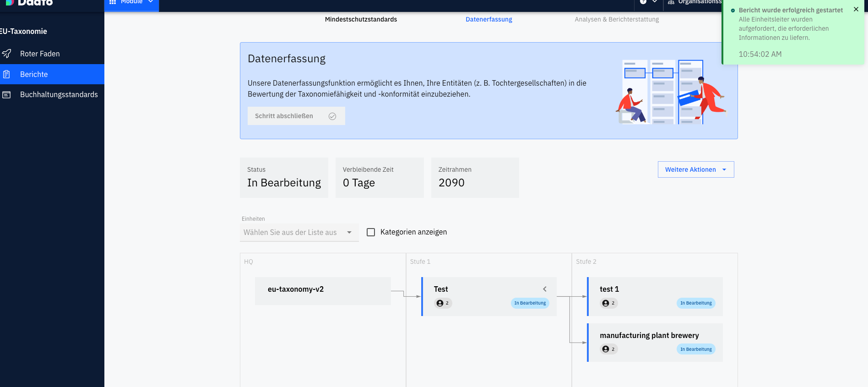Image resolution: width=868 pixels, height=387 pixels.
Task: Click the Stufe 2 column header
Action: (586, 262)
